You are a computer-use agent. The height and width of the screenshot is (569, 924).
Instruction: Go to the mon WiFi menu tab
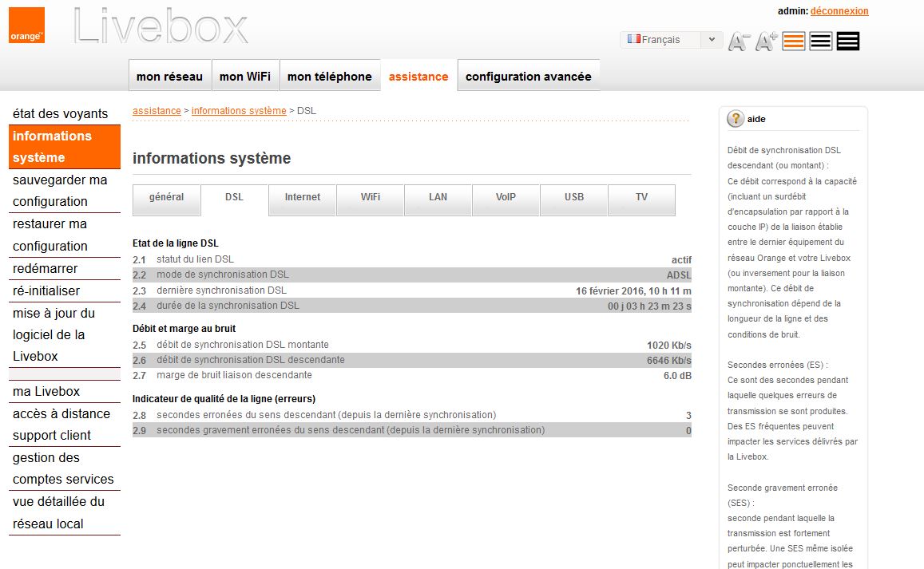tap(245, 77)
